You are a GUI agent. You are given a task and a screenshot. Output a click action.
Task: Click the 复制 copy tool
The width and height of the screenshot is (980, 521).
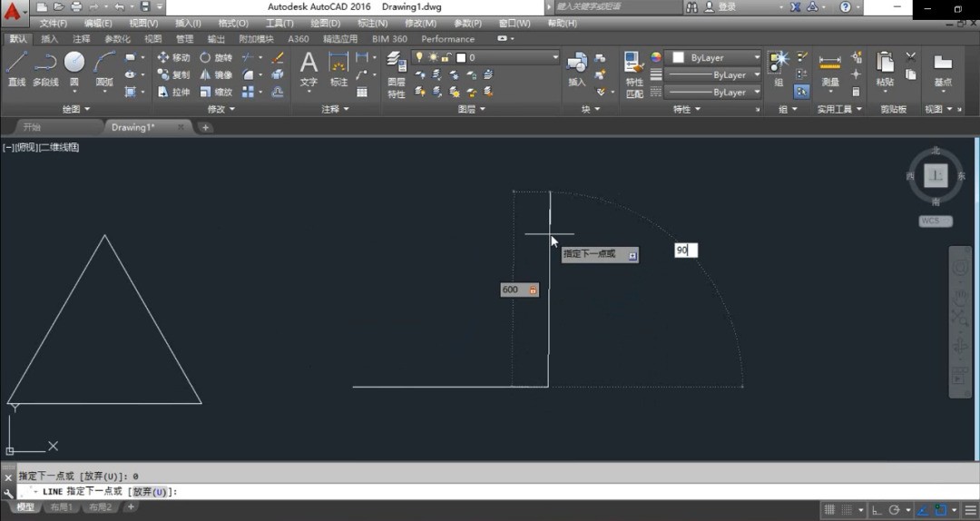tap(173, 74)
